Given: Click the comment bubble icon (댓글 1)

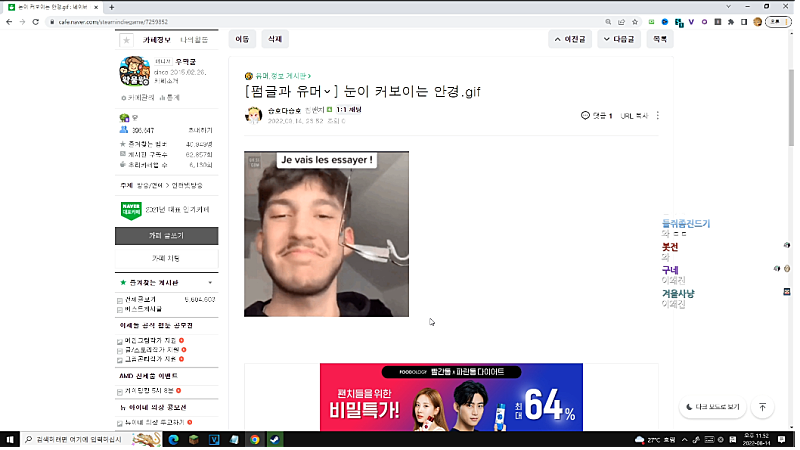Looking at the screenshot, I should (585, 115).
